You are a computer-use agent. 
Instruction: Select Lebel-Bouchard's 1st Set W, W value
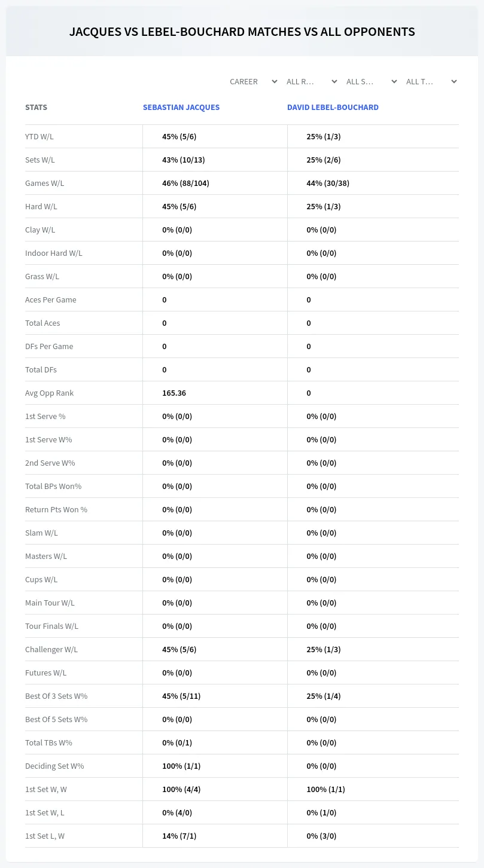click(325, 789)
